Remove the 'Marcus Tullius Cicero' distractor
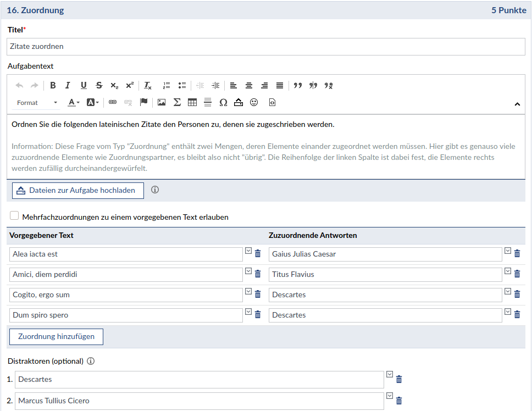 click(400, 401)
